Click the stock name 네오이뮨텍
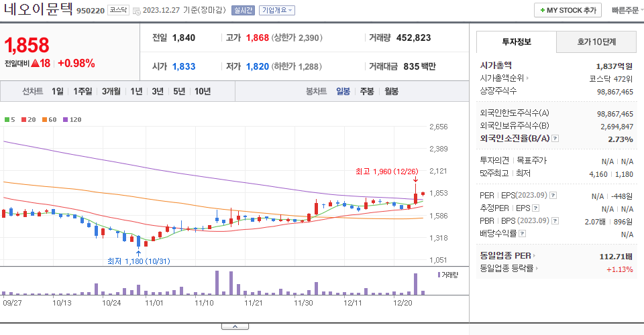 (38, 9)
